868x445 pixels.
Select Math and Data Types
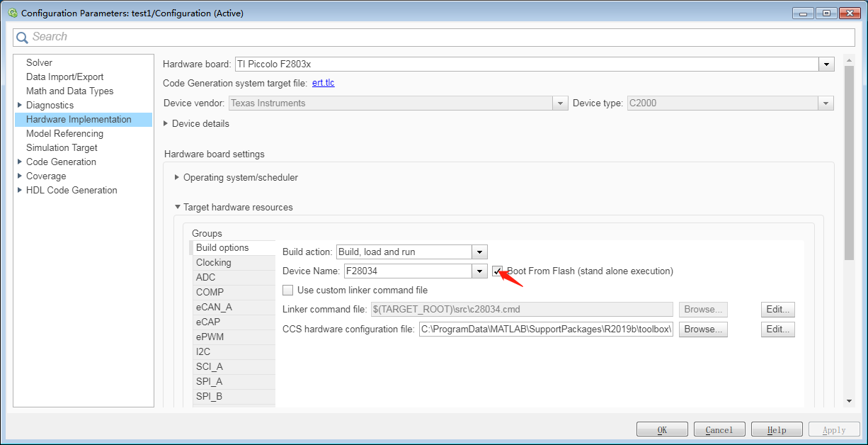tap(69, 91)
